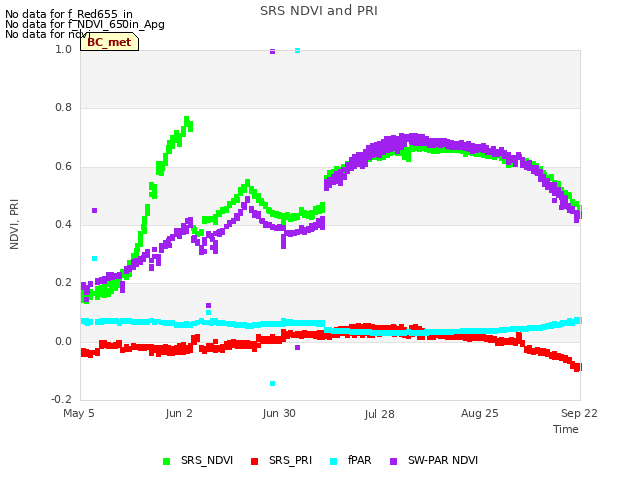Click the NDVI, PRI y-axis title
Screen dimensions: 640x480
(x=14, y=224)
